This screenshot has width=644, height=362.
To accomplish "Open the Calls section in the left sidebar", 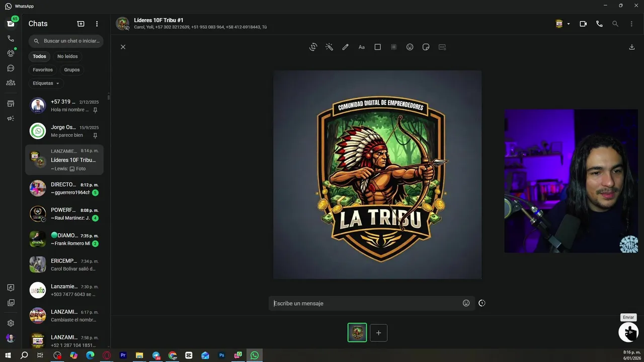I will (11, 39).
